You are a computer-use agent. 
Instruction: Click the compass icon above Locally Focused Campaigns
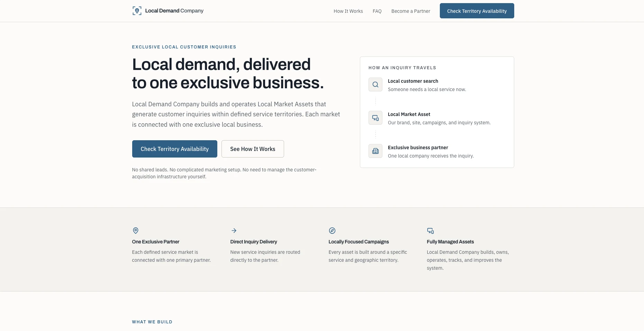point(332,231)
